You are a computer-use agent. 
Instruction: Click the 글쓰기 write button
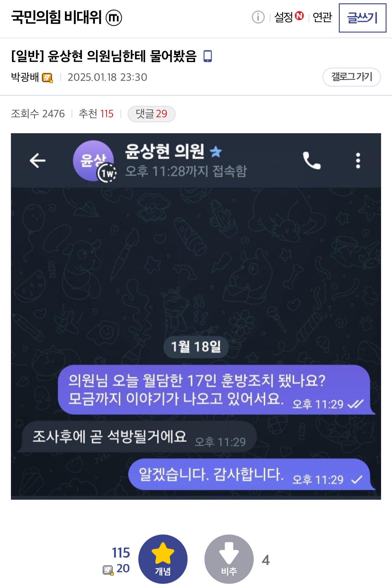363,18
